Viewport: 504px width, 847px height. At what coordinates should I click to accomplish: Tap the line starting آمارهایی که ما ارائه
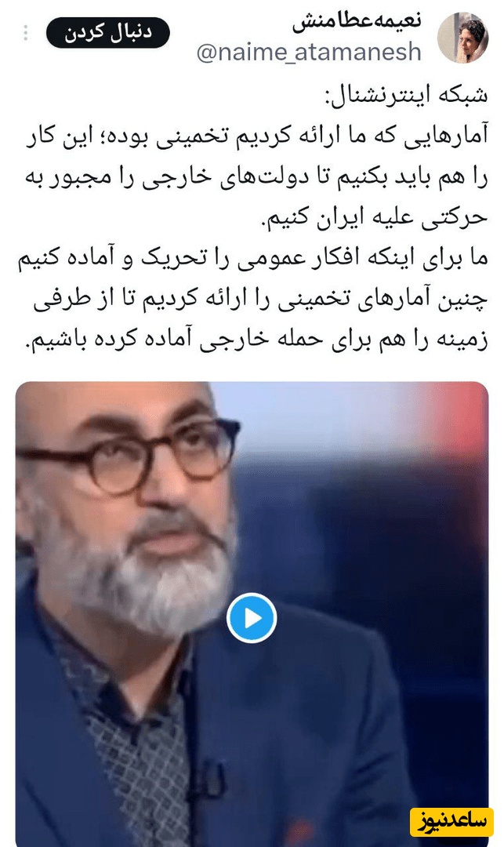click(256, 135)
